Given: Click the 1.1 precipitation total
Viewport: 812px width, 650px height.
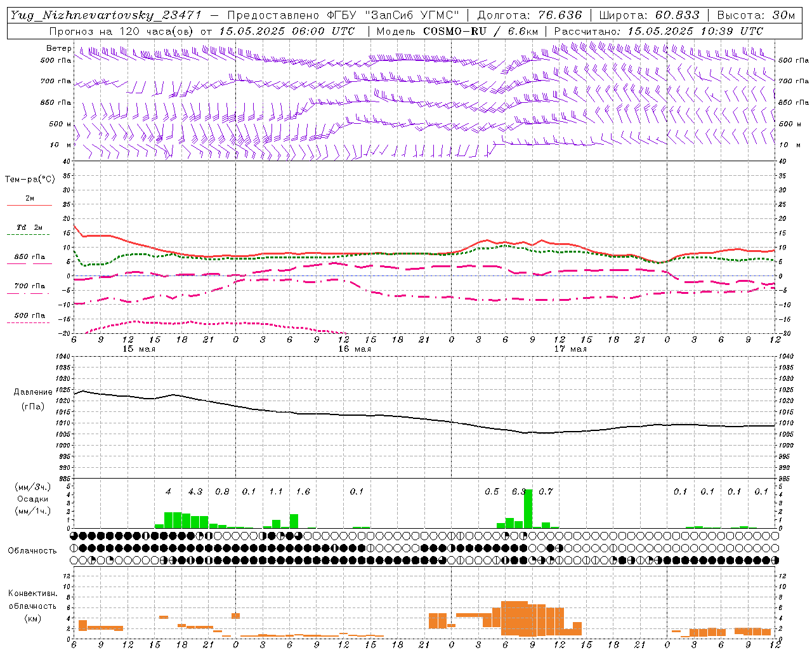Looking at the screenshot, I should point(276,491).
